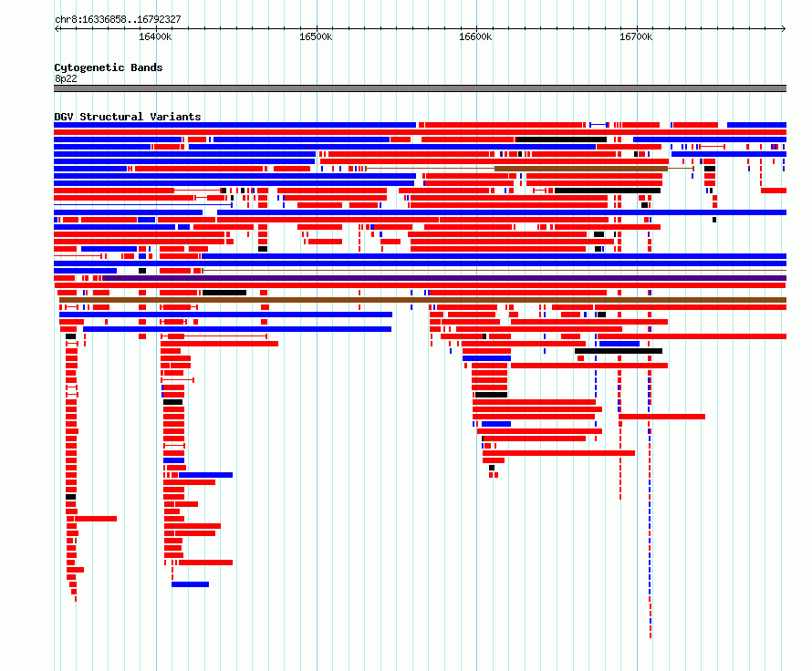Select the lowest blue variant bar near 16400k
This screenshot has width=812, height=671.
(x=190, y=584)
